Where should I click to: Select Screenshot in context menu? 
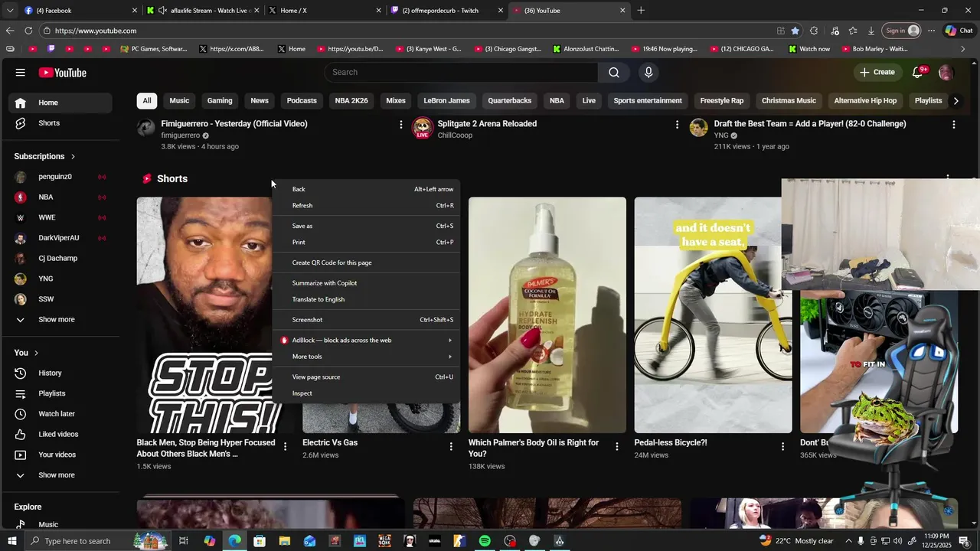[x=366, y=320]
